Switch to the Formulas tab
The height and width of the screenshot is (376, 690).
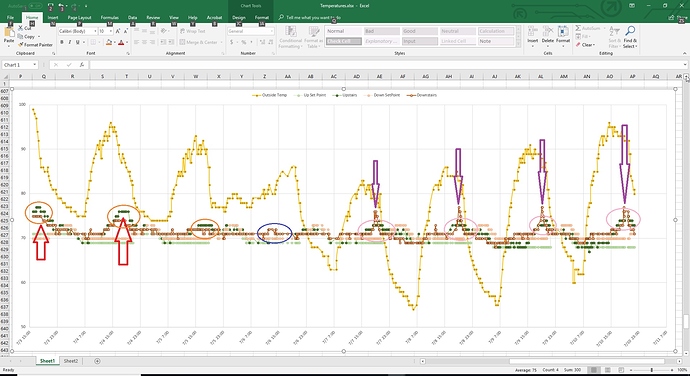click(110, 18)
